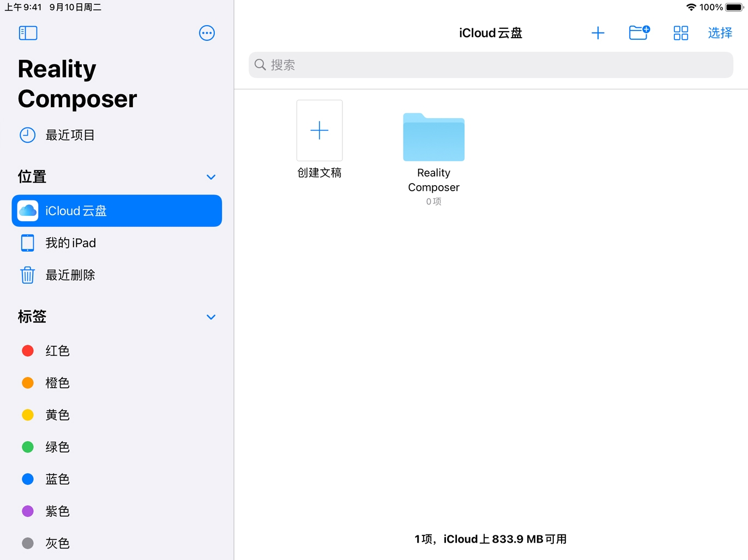Image resolution: width=748 pixels, height=560 pixels.
Task: Select iCloud 云盘 in sidebar
Action: click(x=117, y=211)
